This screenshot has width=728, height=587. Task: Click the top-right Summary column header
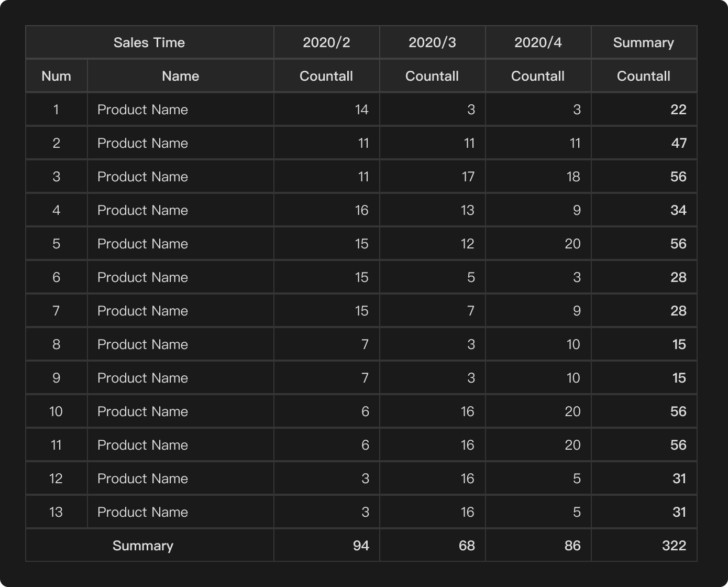coord(643,42)
